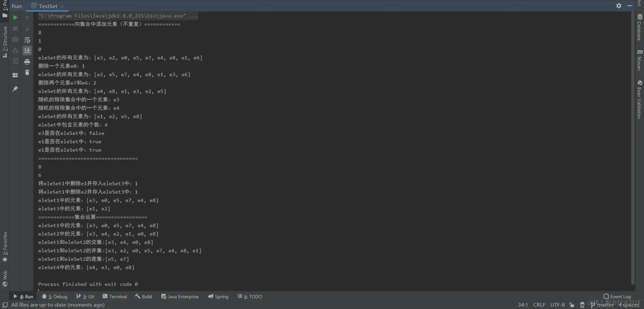Open the Terminal tool window
Screen dimensions: 644x309
pyautogui.click(x=115, y=297)
